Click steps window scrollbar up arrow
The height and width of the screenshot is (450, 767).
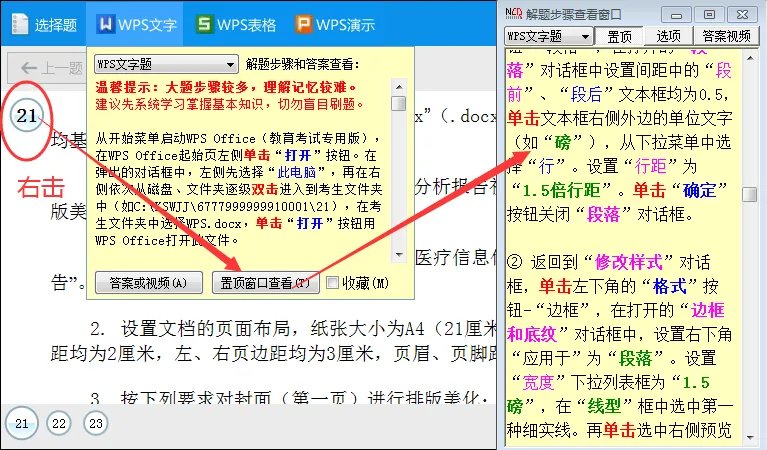[750, 58]
